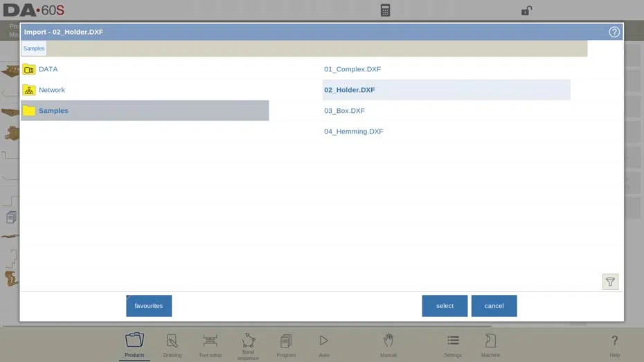
Task: Open help for the Import dialog
Action: [x=614, y=32]
